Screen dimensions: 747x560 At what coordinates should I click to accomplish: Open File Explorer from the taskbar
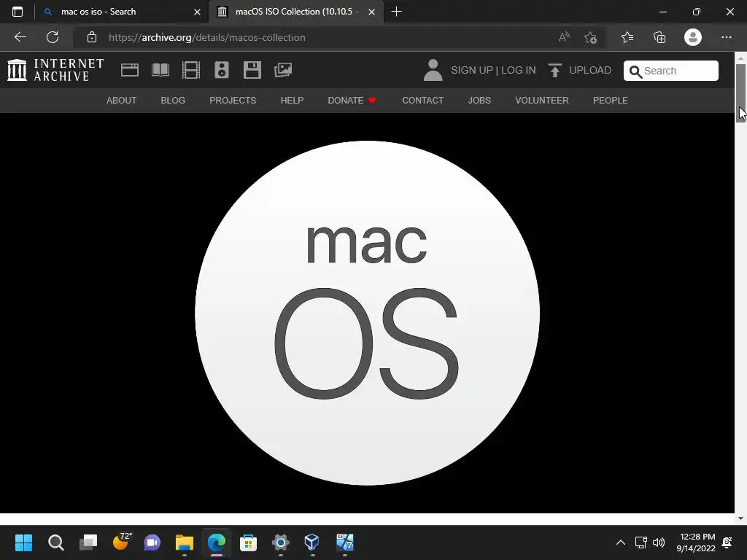pyautogui.click(x=185, y=542)
